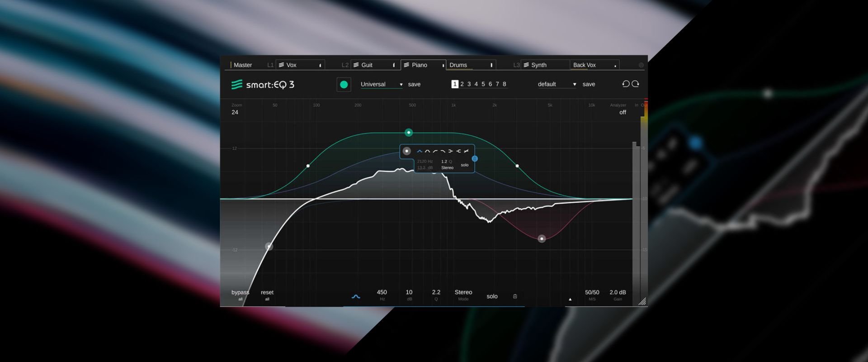Viewport: 868px width, 362px height.
Task: Select state slot 6
Action: (x=490, y=84)
